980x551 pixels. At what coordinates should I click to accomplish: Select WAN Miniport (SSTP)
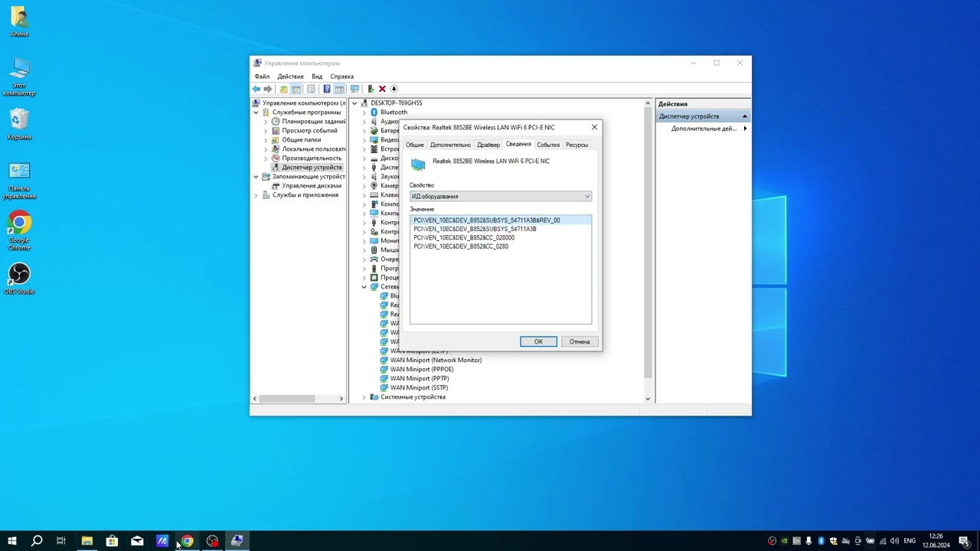pyautogui.click(x=419, y=387)
